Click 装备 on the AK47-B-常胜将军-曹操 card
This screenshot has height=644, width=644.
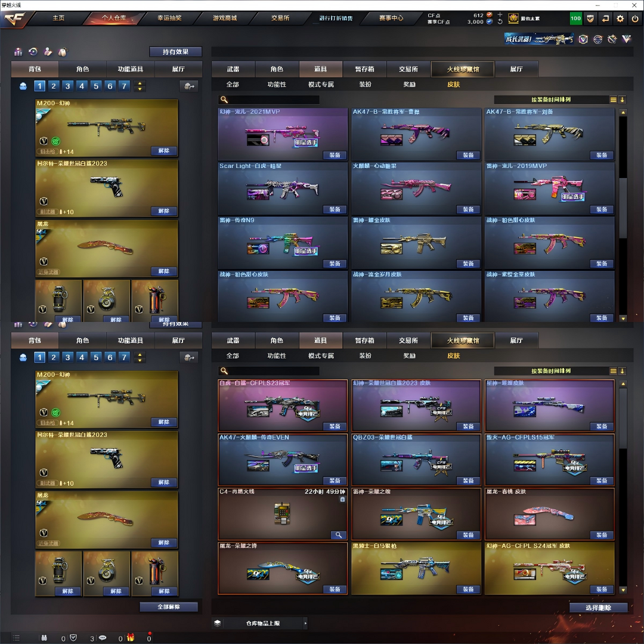pos(468,155)
